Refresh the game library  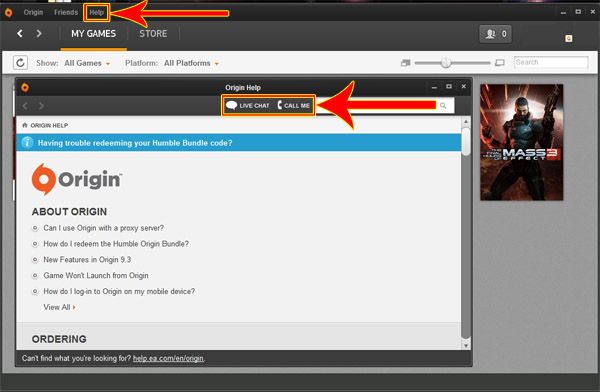(20, 62)
